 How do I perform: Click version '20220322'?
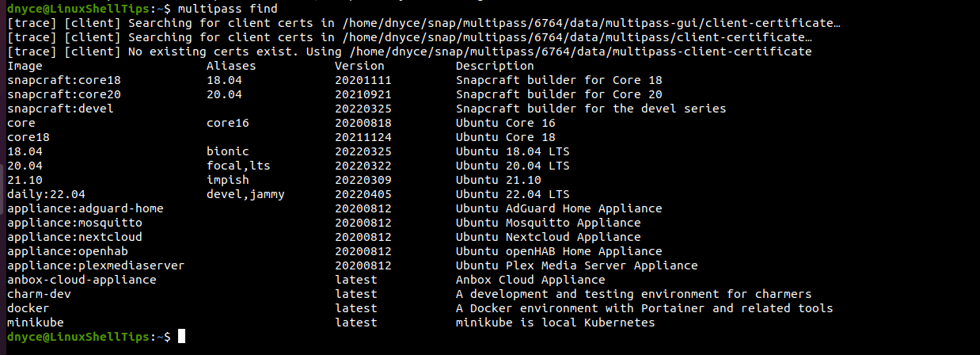(363, 166)
